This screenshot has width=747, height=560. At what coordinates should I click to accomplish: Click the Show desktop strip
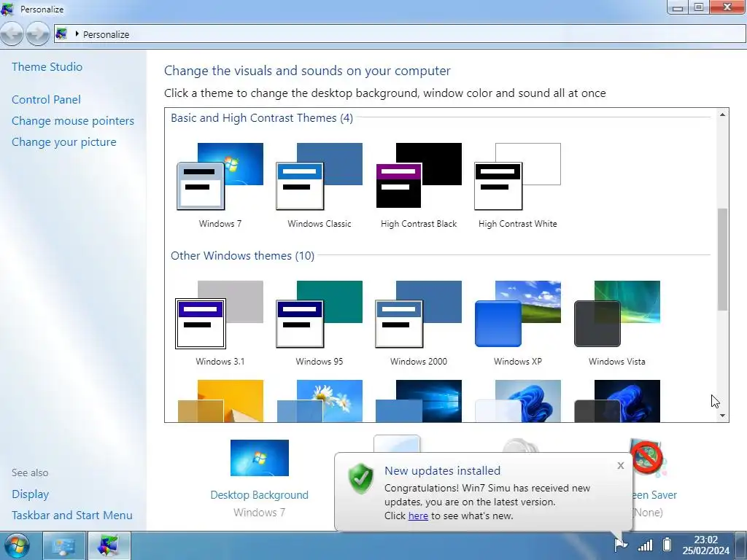tap(741, 545)
